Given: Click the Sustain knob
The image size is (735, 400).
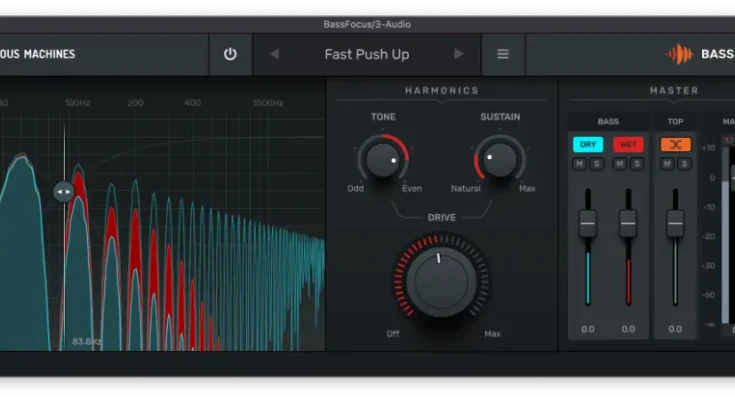Looking at the screenshot, I should tap(499, 158).
